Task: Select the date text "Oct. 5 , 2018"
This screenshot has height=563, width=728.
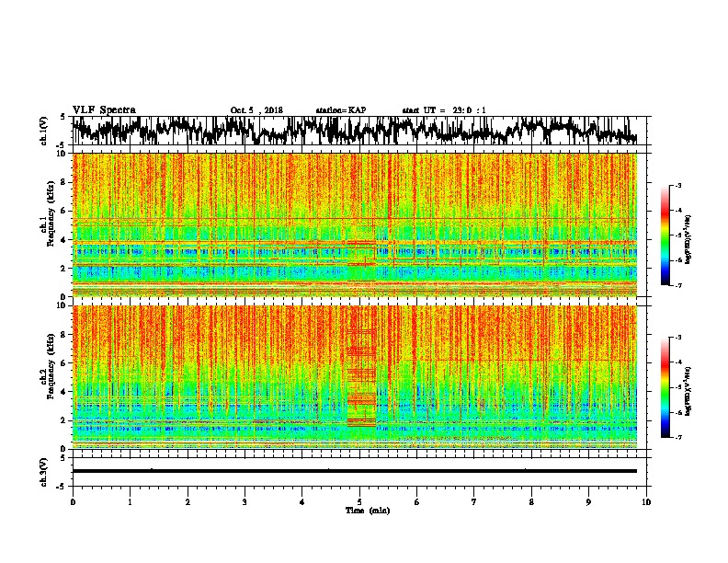Action: point(256,110)
